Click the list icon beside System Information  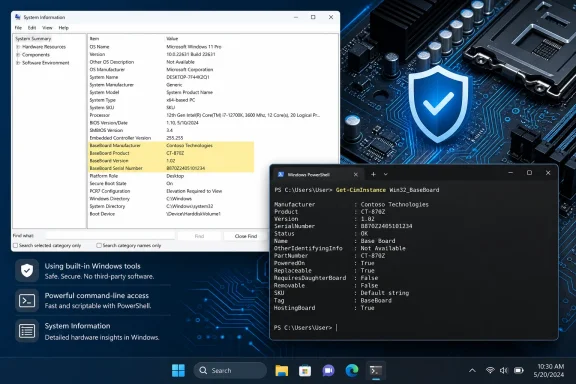click(x=27, y=331)
